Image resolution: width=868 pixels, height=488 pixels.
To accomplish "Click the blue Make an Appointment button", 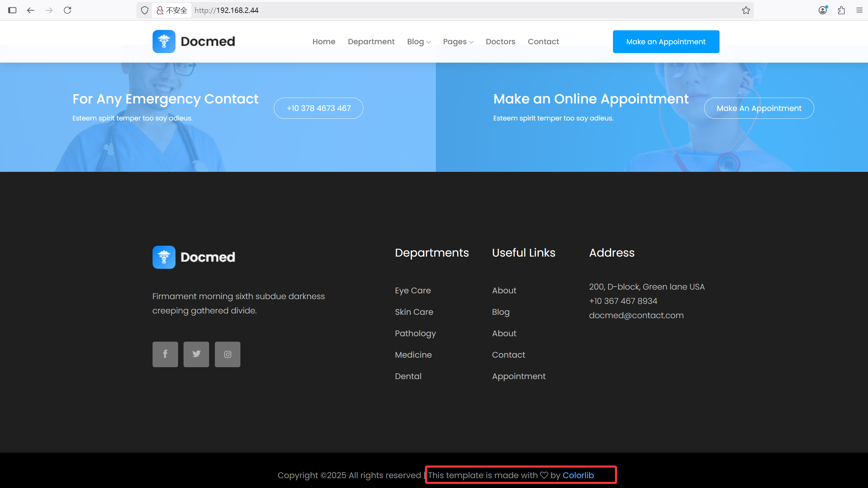I will pos(666,42).
